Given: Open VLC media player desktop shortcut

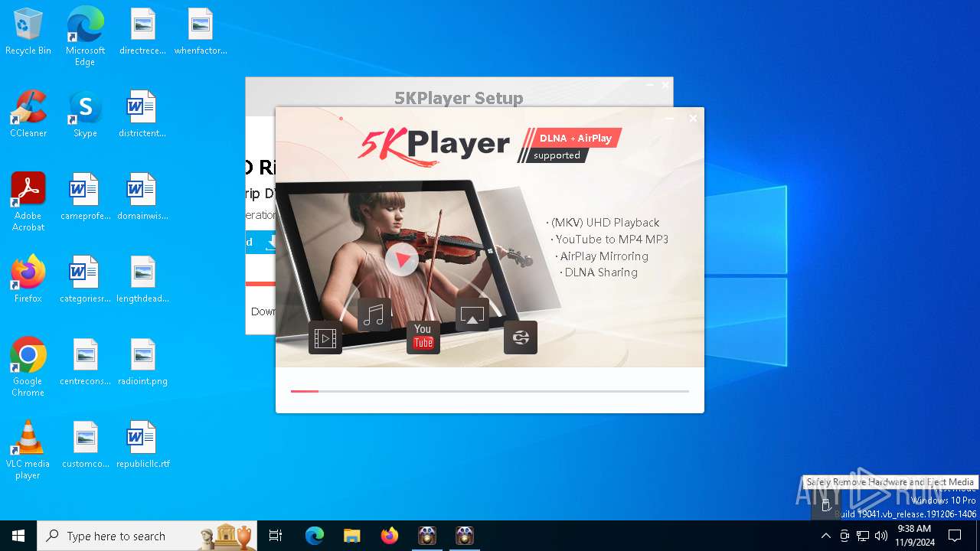Looking at the screenshot, I should tap(28, 450).
